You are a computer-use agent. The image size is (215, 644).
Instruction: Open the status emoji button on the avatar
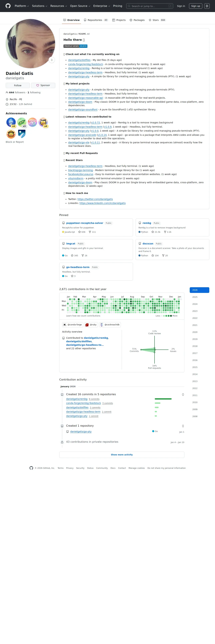point(52,60)
